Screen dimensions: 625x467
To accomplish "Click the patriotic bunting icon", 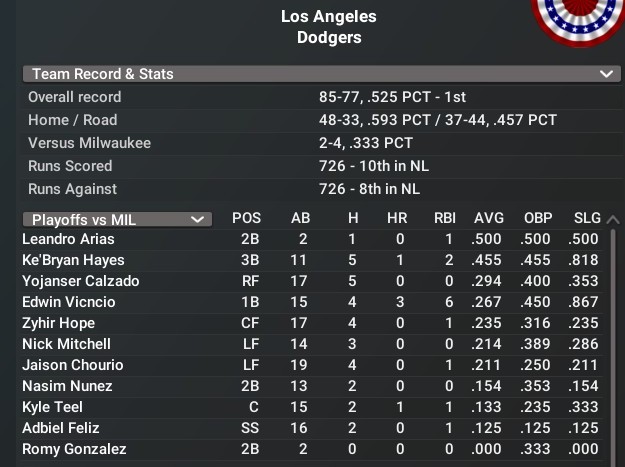I will click(x=580, y=20).
